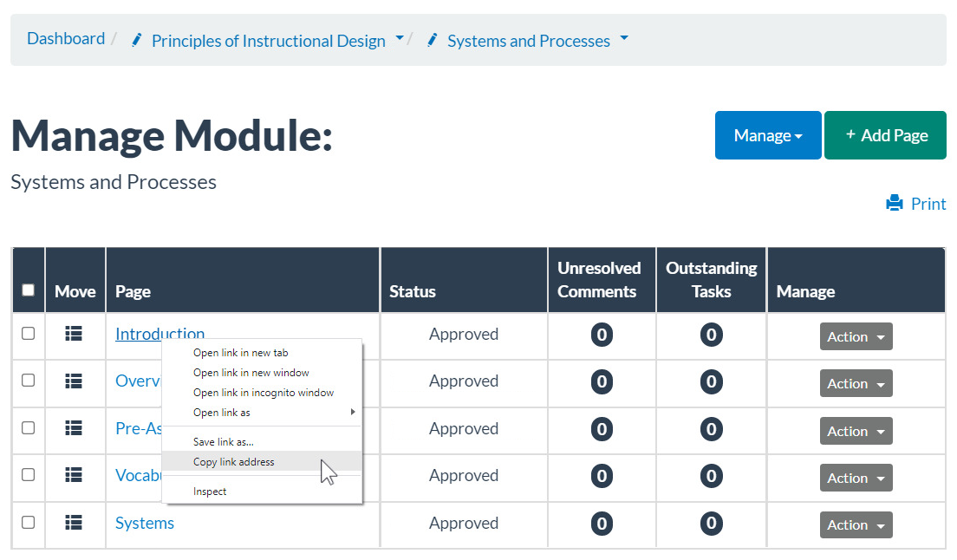
Task: Open the Action dropdown in the Pre-Assessment row
Action: [x=856, y=431]
